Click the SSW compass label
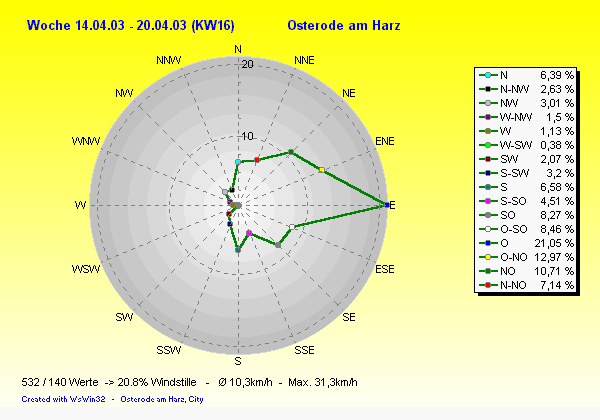This screenshot has width=600, height=420. pyautogui.click(x=169, y=350)
